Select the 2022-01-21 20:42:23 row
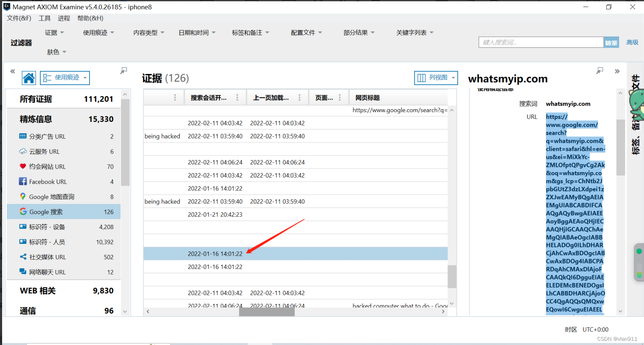644x345 pixels. click(295, 215)
